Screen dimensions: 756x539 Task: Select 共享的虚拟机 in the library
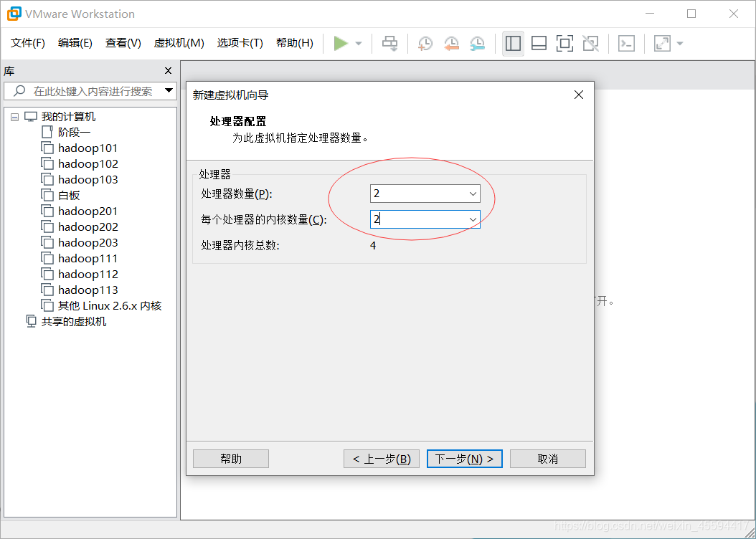coord(73,321)
